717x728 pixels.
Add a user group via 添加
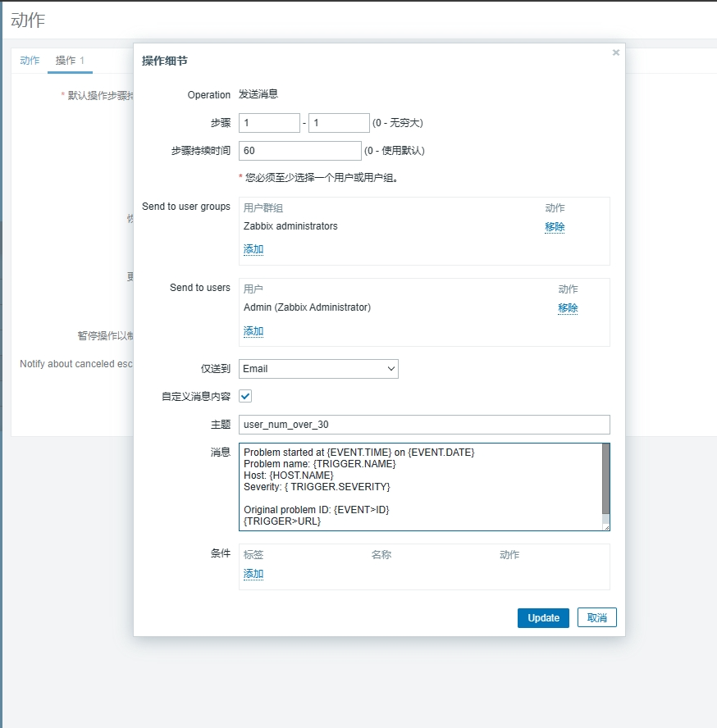pos(253,249)
